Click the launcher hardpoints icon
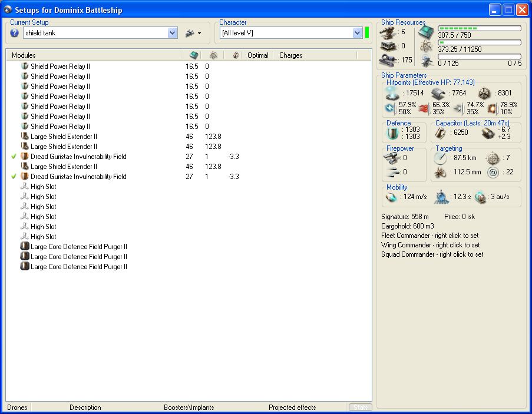Viewport: 532px width, 414px height. 388,46
